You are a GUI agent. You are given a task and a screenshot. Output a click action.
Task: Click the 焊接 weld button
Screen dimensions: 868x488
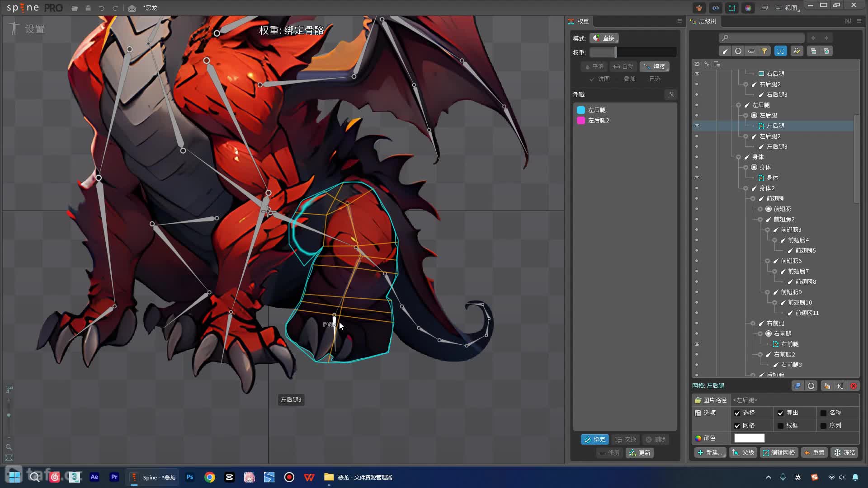coord(654,66)
